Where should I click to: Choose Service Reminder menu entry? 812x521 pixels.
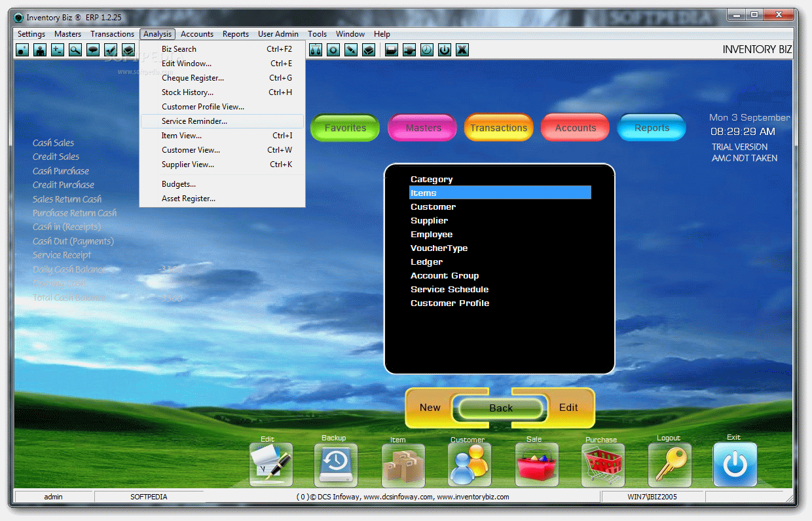222,121
